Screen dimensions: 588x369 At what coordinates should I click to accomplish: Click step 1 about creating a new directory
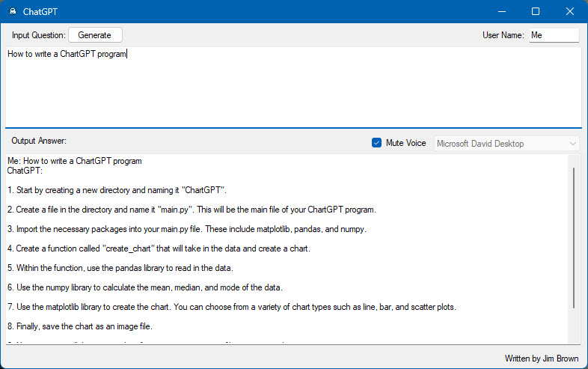click(x=117, y=190)
